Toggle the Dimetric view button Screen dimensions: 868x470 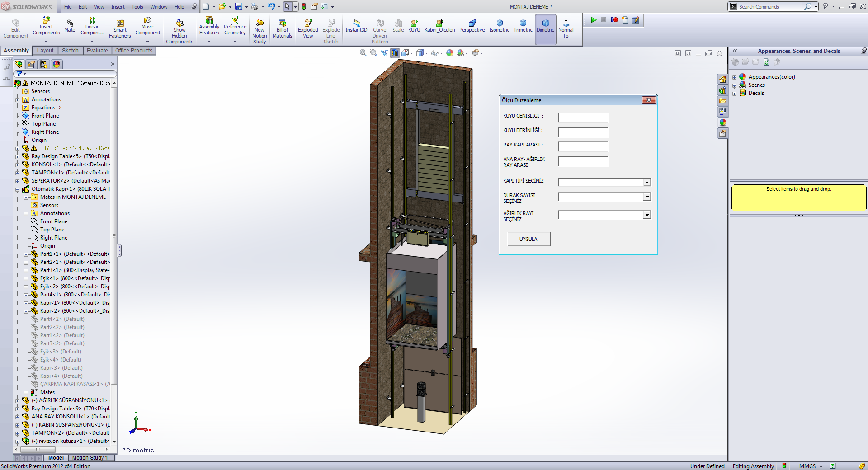(x=545, y=26)
